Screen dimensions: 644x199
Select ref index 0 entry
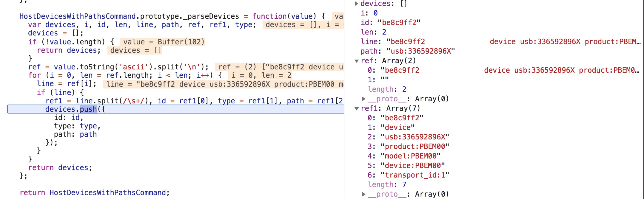click(x=504, y=70)
